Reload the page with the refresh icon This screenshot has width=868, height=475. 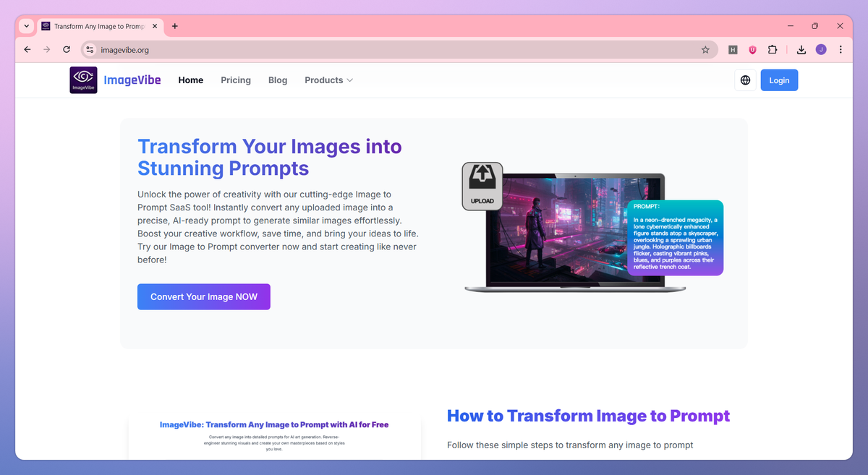click(x=66, y=49)
